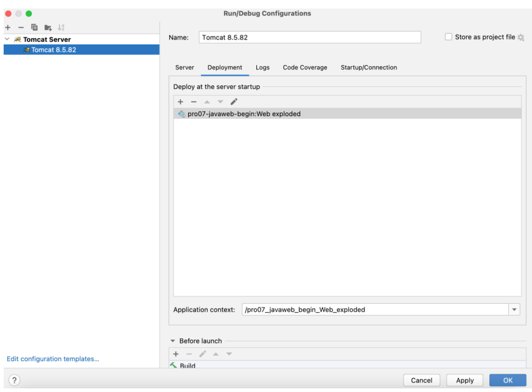Image resolution: width=532 pixels, height=392 pixels.
Task: Focus the Application context text field
Action: [375, 310]
